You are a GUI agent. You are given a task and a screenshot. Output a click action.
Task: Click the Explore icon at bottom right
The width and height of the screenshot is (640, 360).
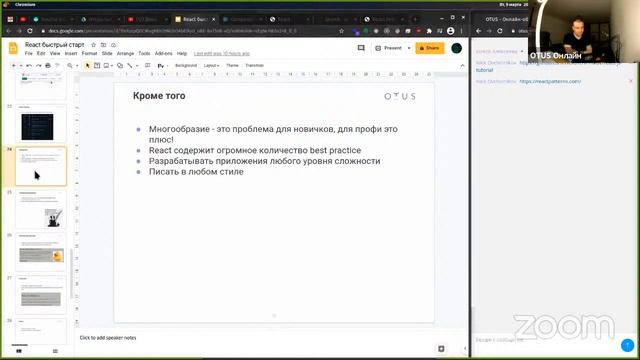tap(441, 349)
